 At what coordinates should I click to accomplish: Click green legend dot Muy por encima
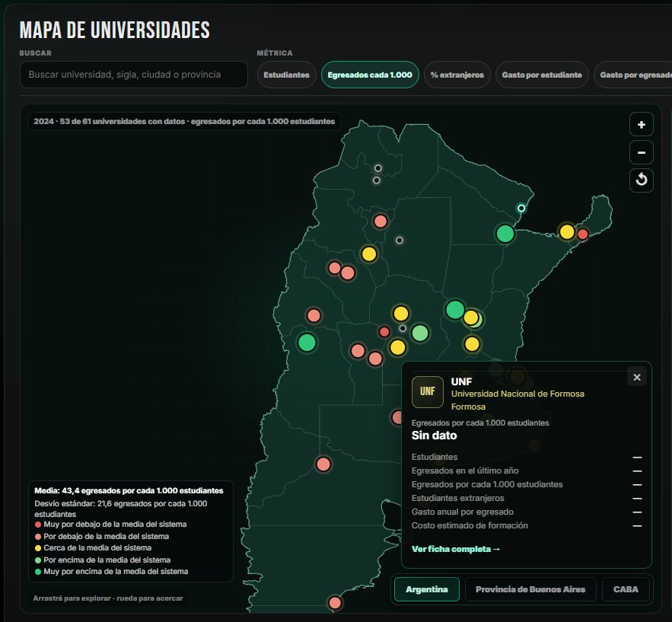pos(38,572)
